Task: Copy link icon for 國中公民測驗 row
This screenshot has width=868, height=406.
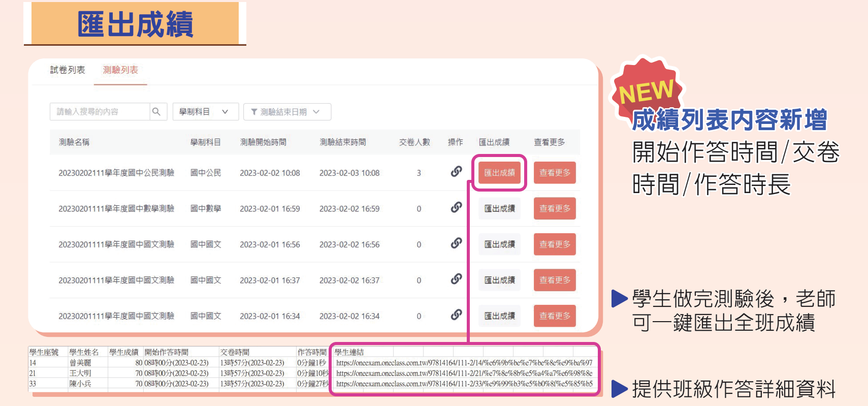Action: (456, 172)
